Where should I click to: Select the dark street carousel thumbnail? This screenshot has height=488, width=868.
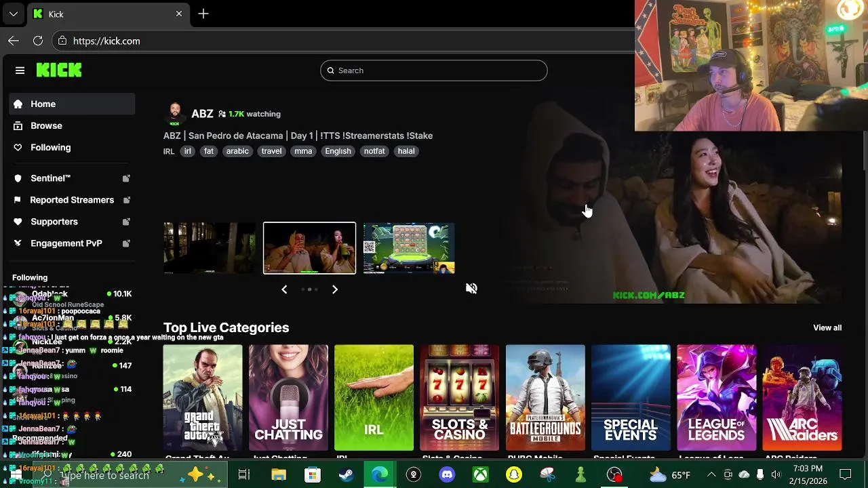coord(210,248)
